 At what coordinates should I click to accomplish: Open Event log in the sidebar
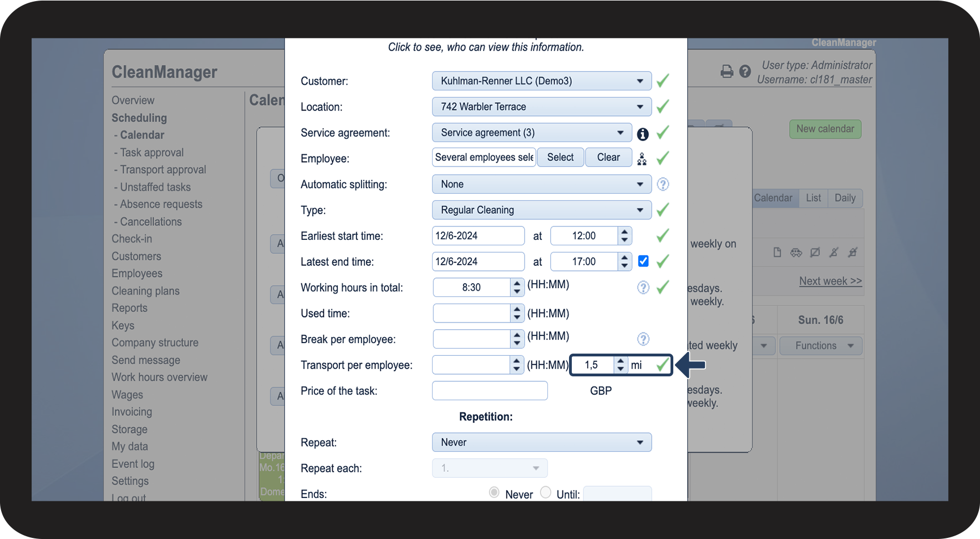tap(133, 464)
